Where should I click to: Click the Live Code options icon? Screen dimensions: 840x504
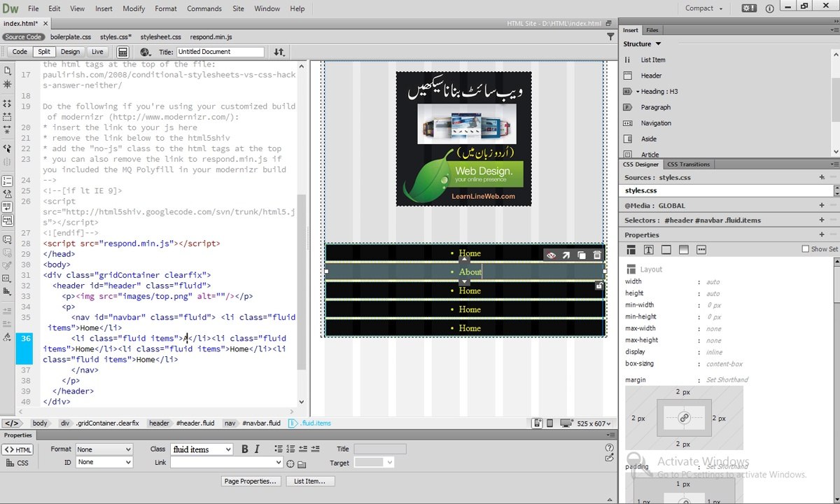click(122, 52)
